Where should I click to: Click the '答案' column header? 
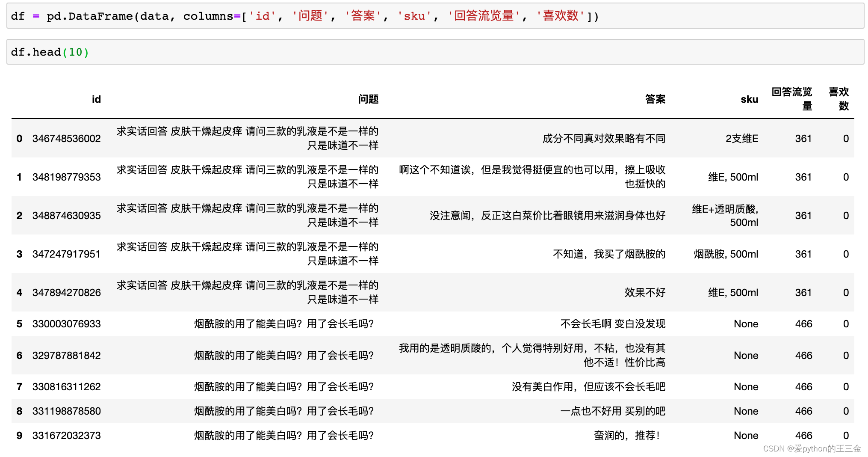(x=655, y=99)
